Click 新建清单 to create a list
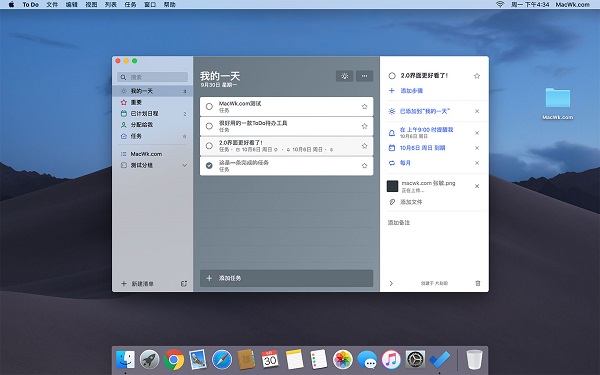Image resolution: width=600 pixels, height=375 pixels. coord(138,284)
